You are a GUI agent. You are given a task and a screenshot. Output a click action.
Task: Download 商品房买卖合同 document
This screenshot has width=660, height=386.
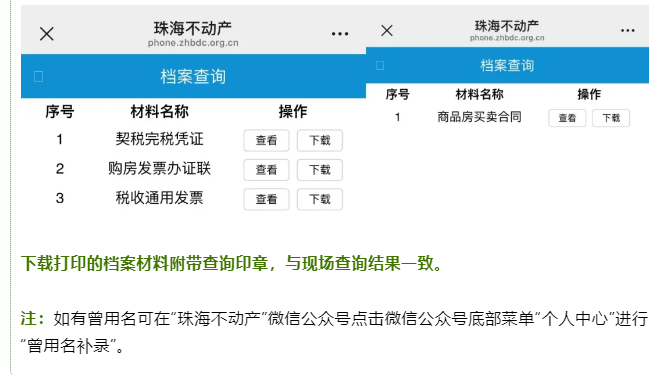click(x=611, y=118)
